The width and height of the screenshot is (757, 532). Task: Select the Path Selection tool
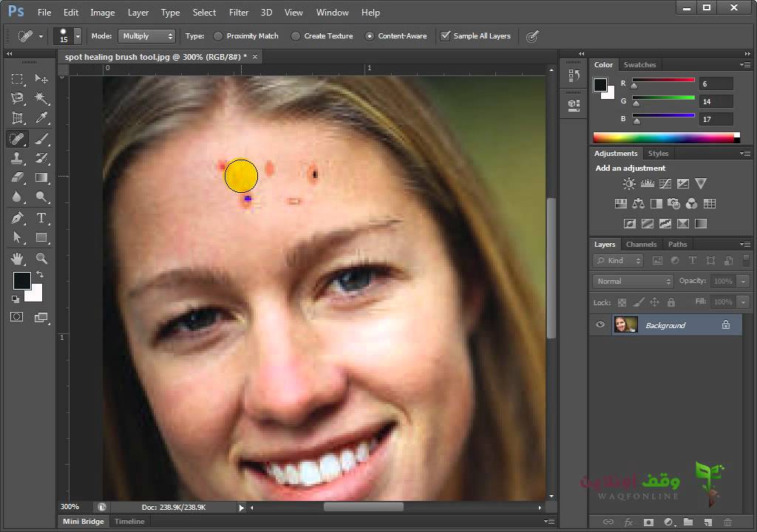18,237
